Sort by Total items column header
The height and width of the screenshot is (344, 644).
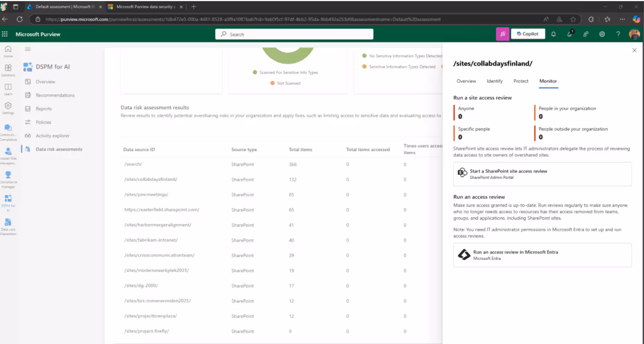click(x=300, y=150)
